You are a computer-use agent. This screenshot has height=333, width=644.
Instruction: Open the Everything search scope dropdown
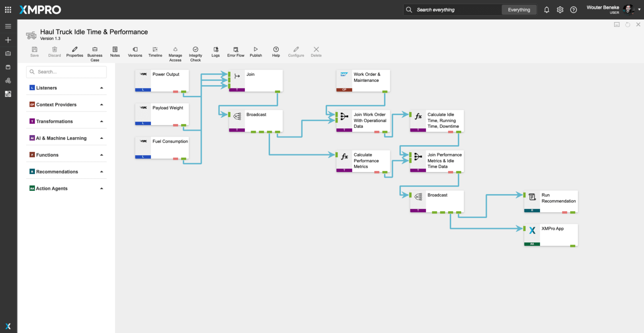(x=519, y=10)
